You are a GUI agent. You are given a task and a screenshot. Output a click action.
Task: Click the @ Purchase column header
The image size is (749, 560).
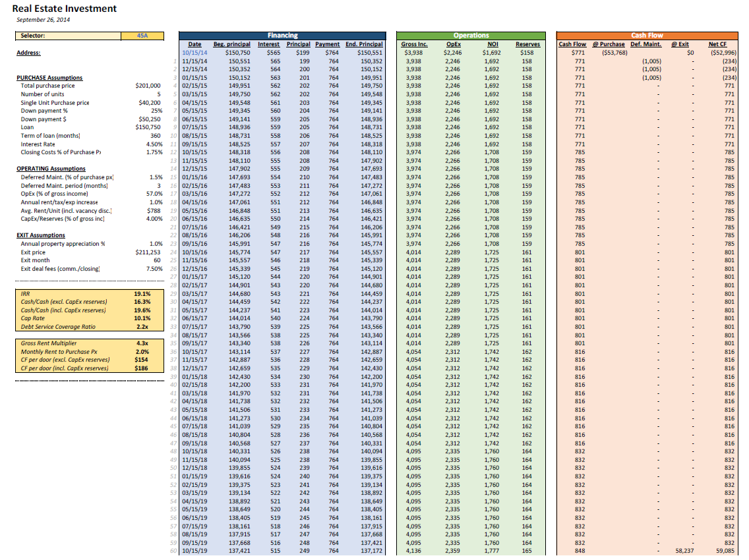[x=609, y=44]
